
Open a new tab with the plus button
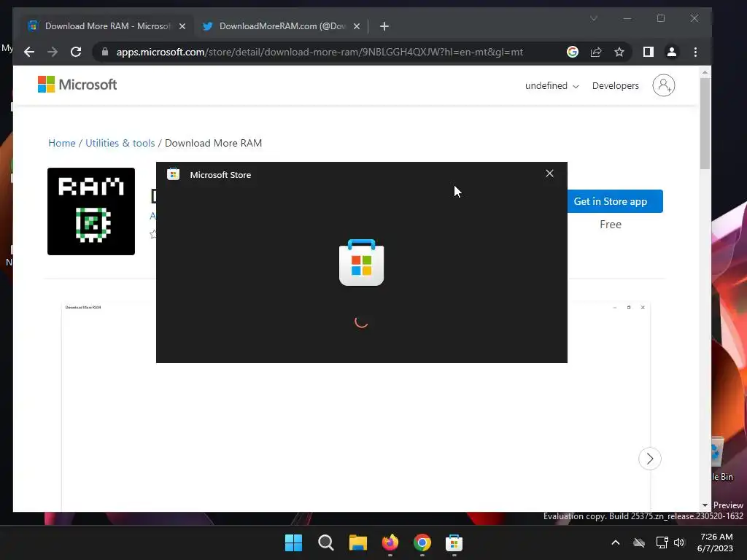(x=384, y=26)
